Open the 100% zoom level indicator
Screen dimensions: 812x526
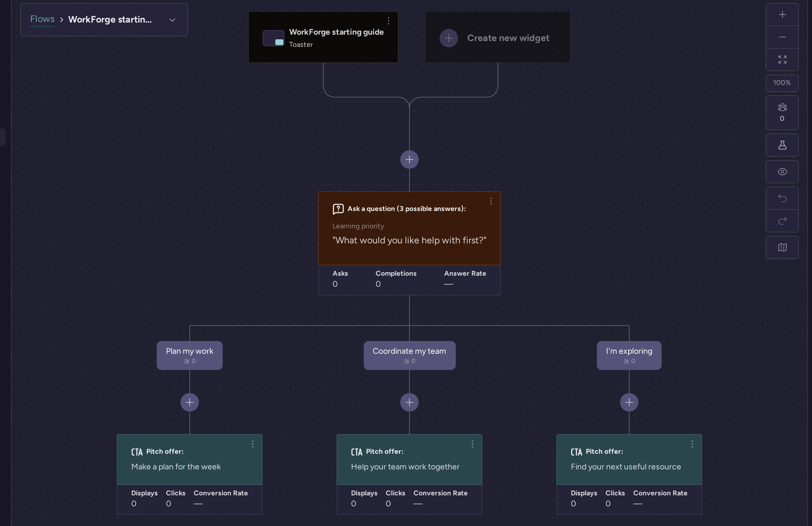point(782,83)
